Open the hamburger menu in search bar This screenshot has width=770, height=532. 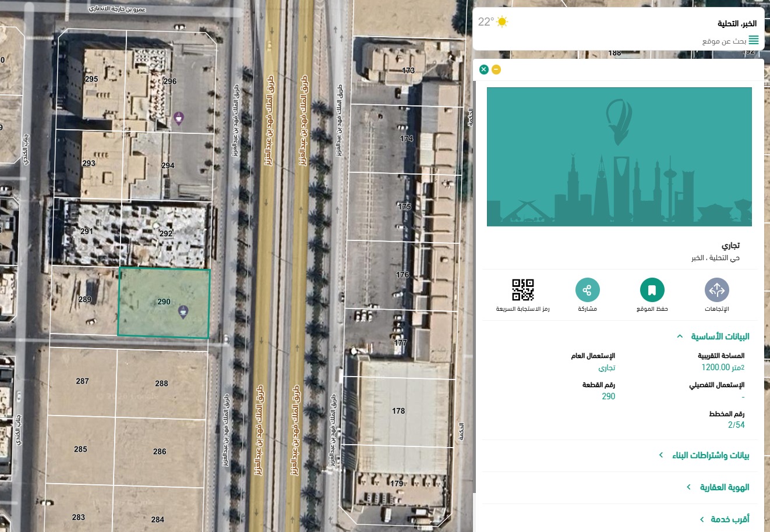(754, 40)
